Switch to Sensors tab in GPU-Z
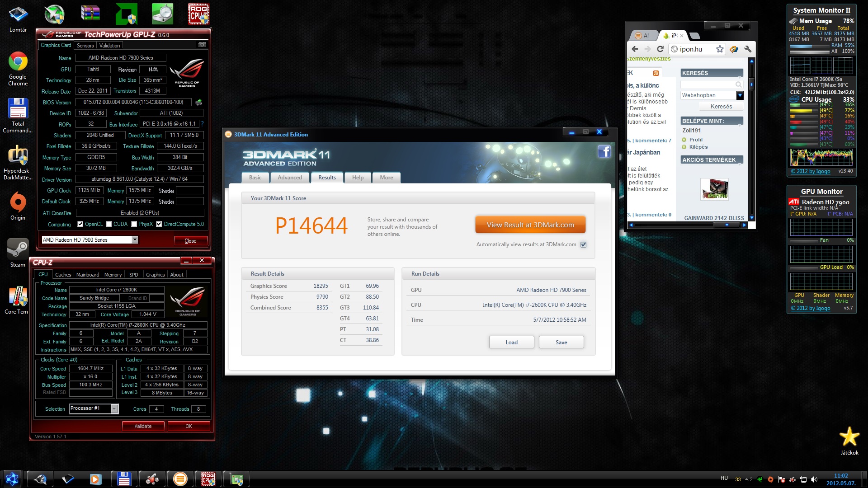 85,46
